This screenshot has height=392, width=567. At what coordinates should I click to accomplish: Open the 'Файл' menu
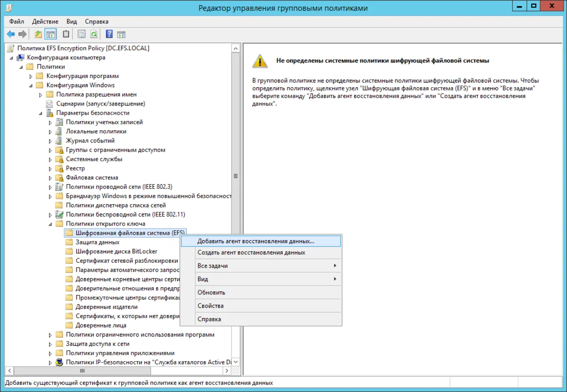(x=17, y=21)
